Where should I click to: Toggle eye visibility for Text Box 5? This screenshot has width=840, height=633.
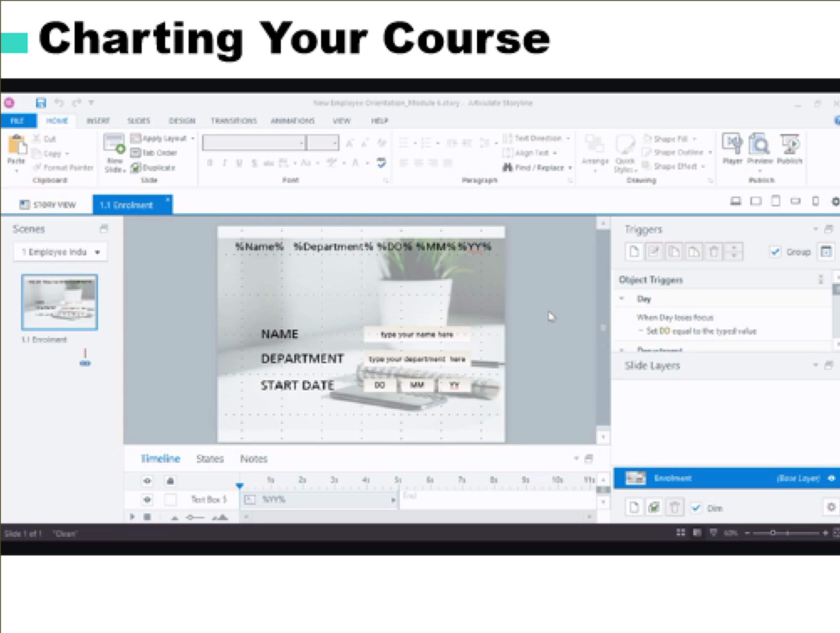[x=147, y=499]
